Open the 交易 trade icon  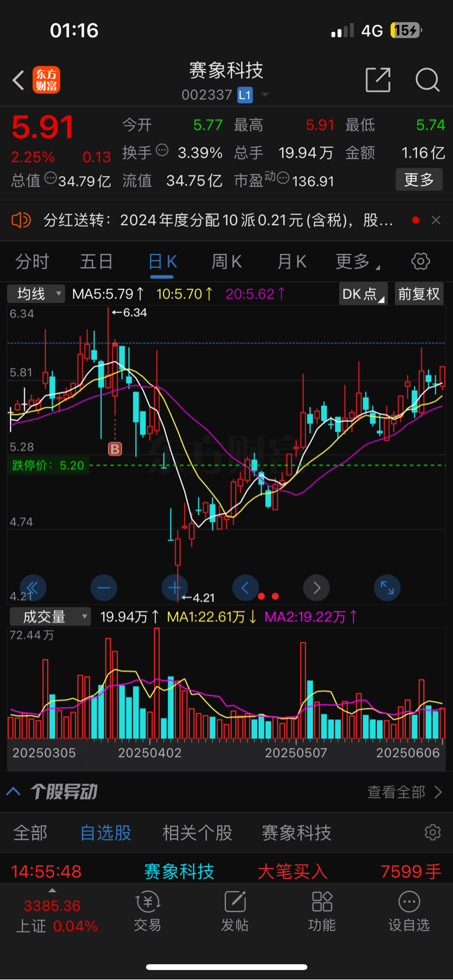coord(147,911)
